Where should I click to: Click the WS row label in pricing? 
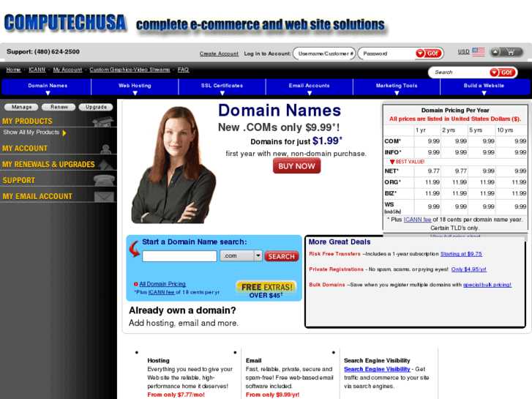coord(392,207)
